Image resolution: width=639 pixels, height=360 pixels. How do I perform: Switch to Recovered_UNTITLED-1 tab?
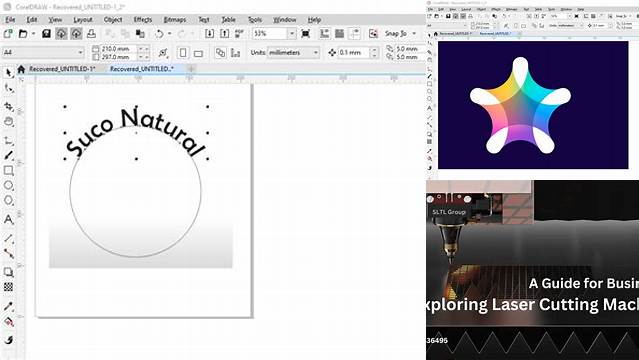(62, 69)
